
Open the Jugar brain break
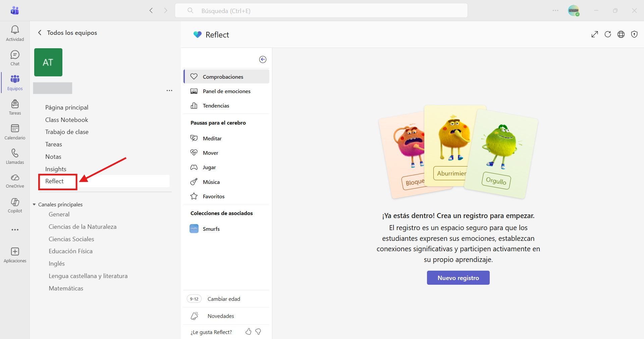click(x=226, y=167)
